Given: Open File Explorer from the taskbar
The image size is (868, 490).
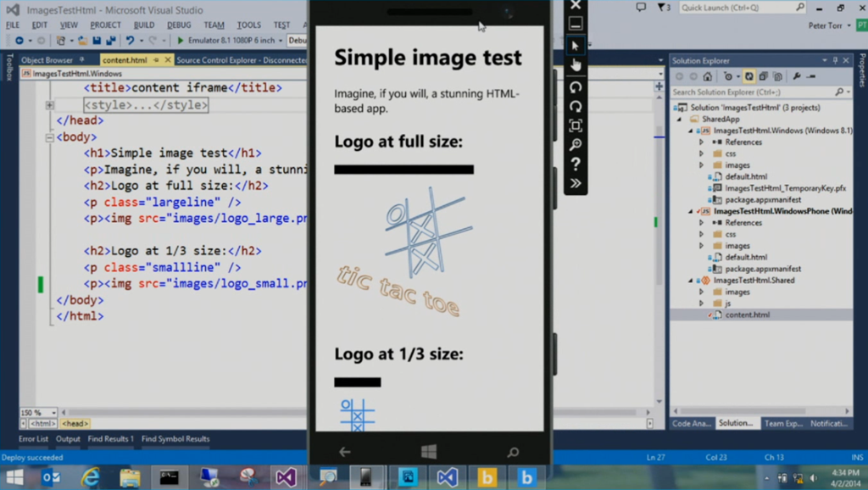Looking at the screenshot, I should pyautogui.click(x=130, y=477).
